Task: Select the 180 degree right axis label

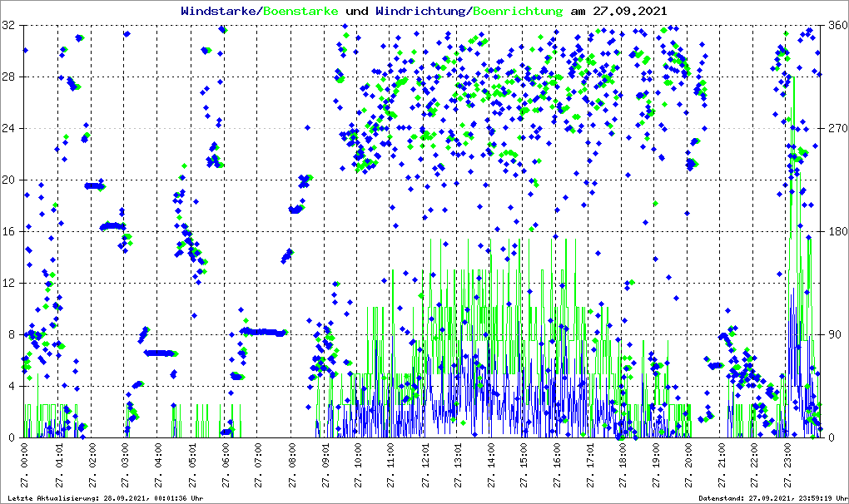Action: 836,231
